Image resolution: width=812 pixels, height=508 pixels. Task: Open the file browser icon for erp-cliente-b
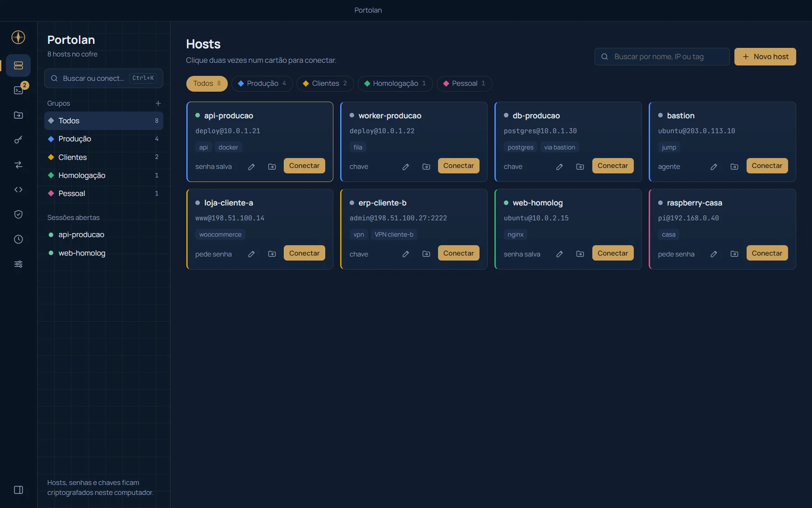click(x=426, y=254)
